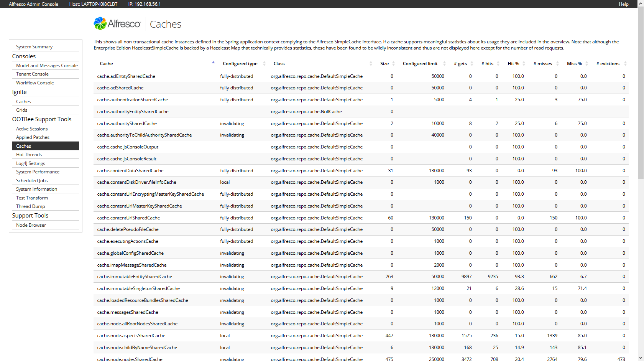Click the Alfresco Admin Console title

pos(33,4)
